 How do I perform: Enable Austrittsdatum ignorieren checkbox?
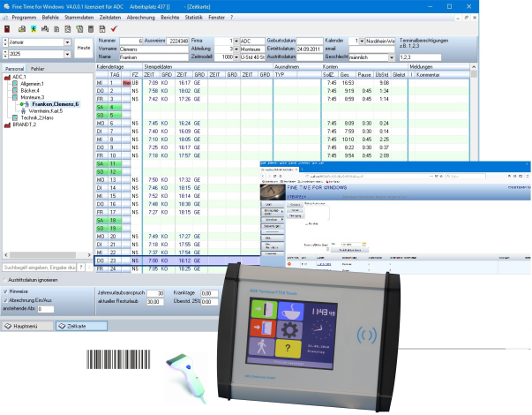tap(4, 279)
